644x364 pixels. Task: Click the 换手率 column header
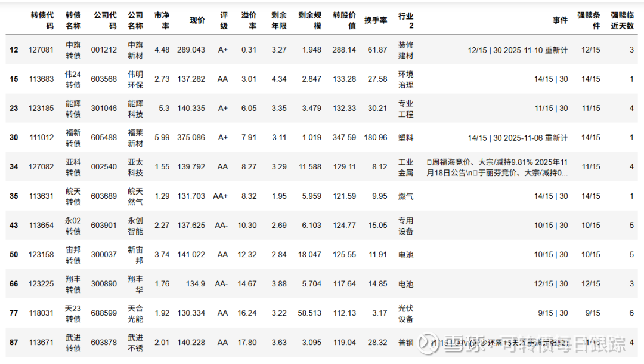pyautogui.click(x=376, y=20)
